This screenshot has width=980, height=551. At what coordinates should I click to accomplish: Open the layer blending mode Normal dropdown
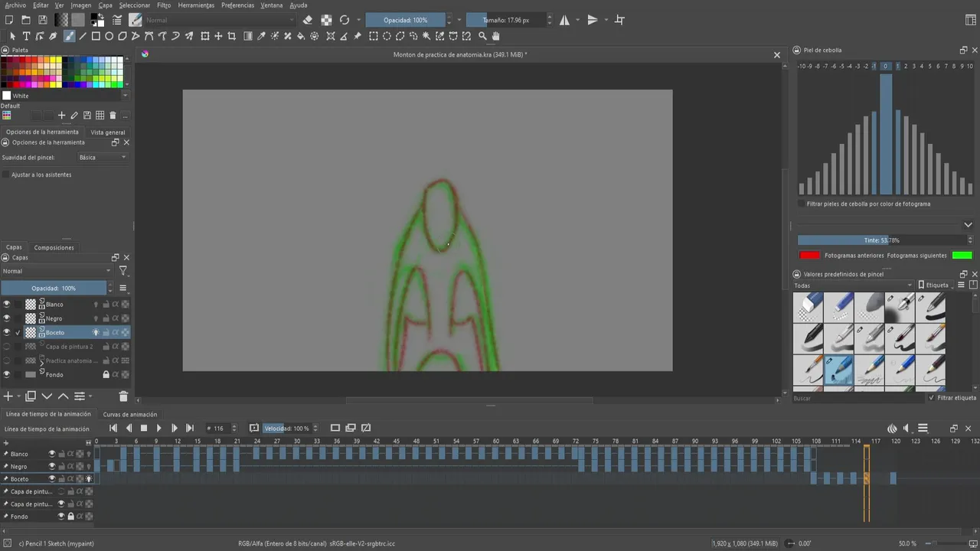[57, 271]
